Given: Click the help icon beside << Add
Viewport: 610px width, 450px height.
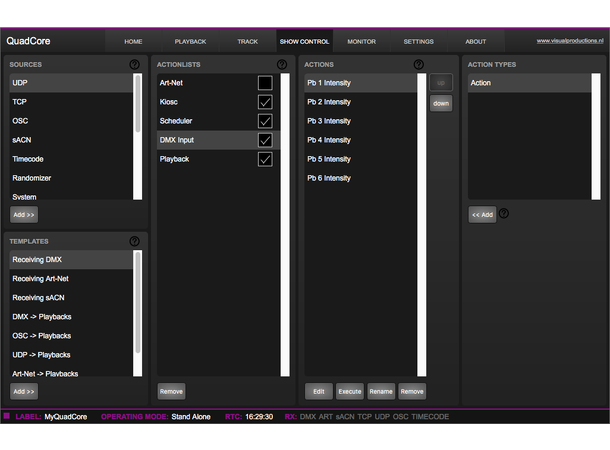Looking at the screenshot, I should [x=504, y=213].
